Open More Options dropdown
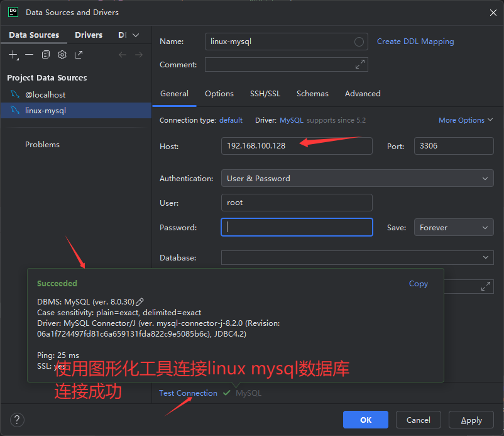Screen dimensions: 504x436 pos(466,120)
